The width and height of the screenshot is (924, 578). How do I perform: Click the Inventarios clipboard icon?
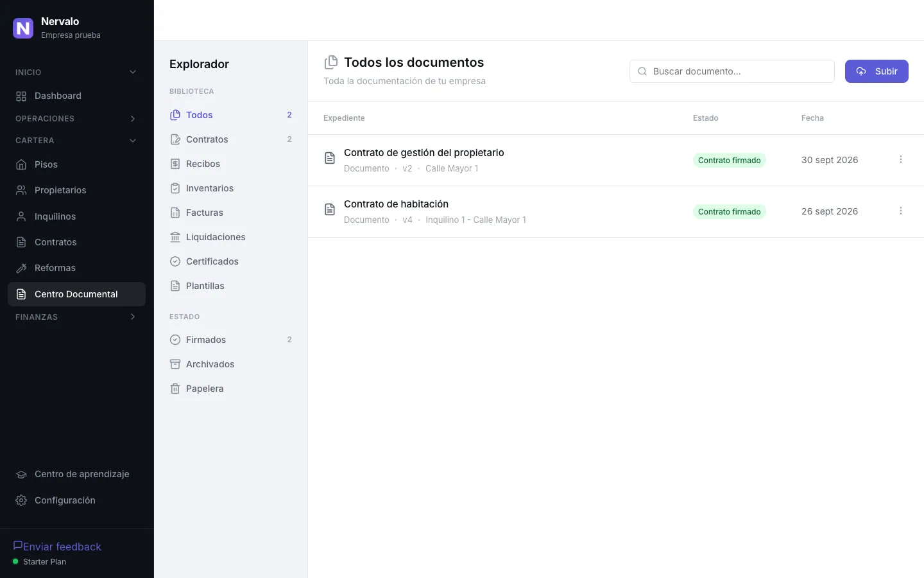click(x=175, y=188)
